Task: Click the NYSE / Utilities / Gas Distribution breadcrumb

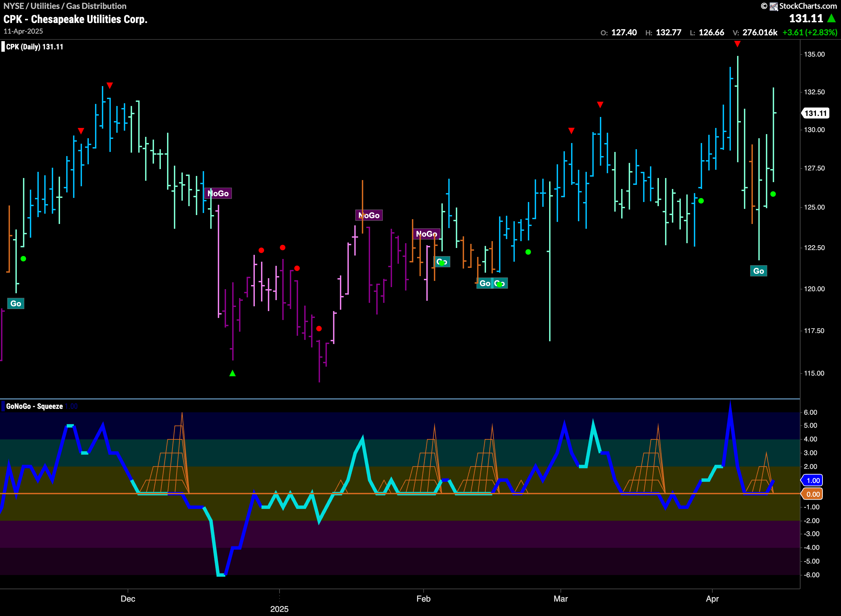Action: [65, 6]
